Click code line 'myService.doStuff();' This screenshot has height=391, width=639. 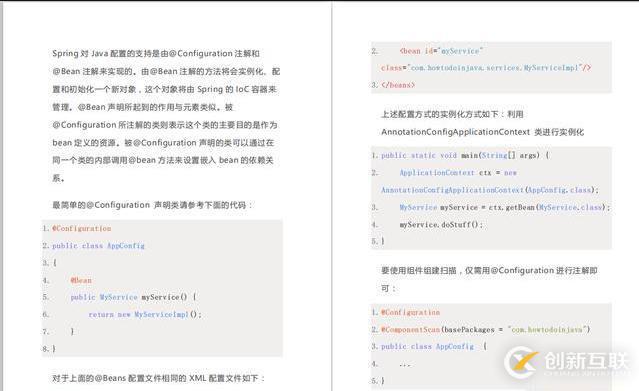tap(441, 224)
